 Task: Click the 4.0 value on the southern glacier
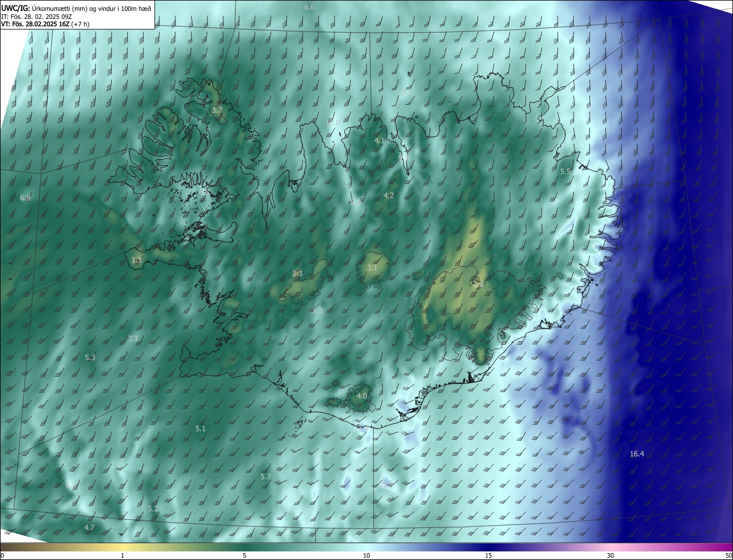(362, 396)
